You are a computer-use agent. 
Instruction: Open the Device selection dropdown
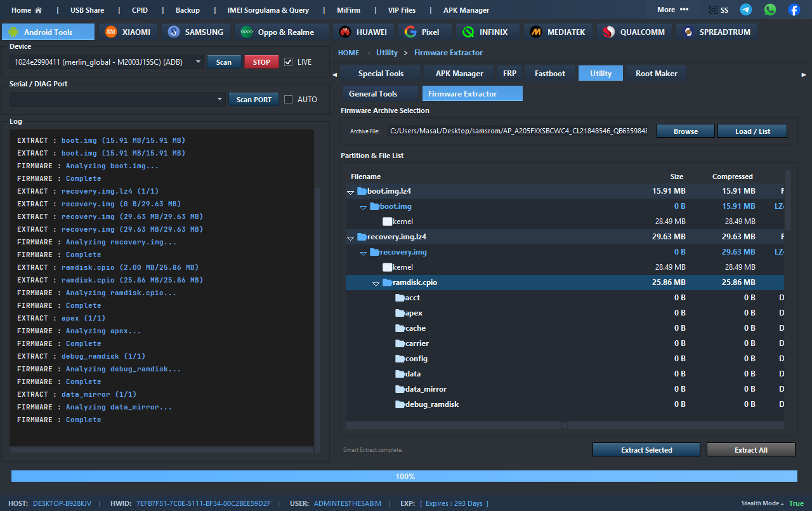point(199,62)
